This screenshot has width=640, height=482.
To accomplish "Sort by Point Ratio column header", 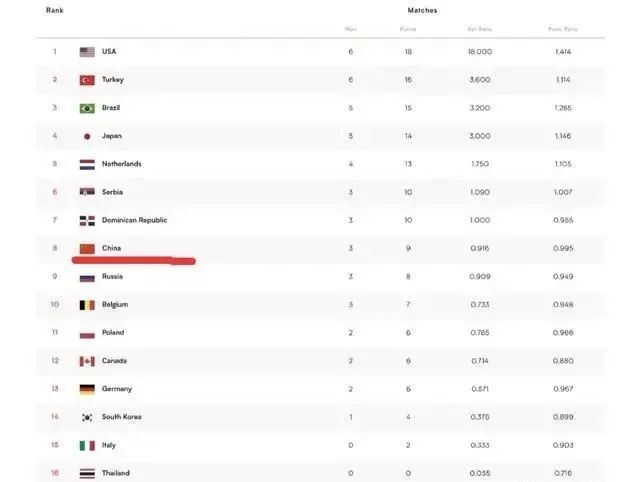I will [563, 29].
